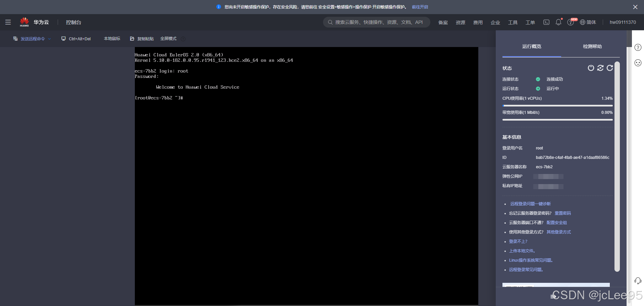Select the server ID bab72b8e-c4af value
This screenshot has width=644, height=306.
(x=573, y=158)
